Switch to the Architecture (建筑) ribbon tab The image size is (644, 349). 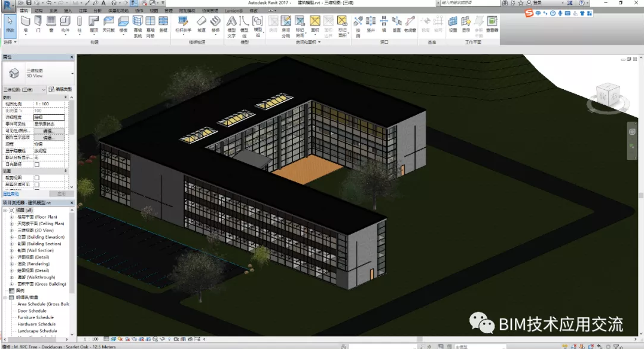[x=25, y=10]
